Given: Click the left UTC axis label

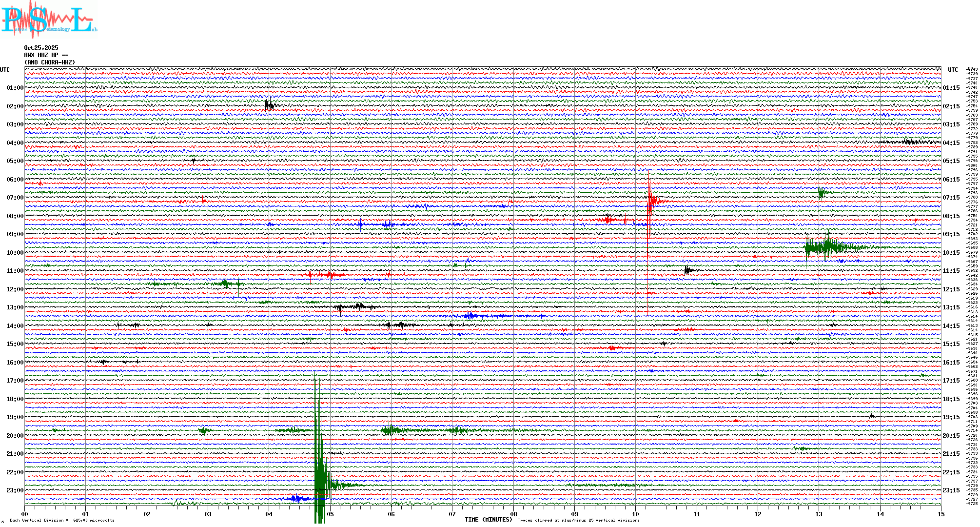Looking at the screenshot, I should pos(5,70).
